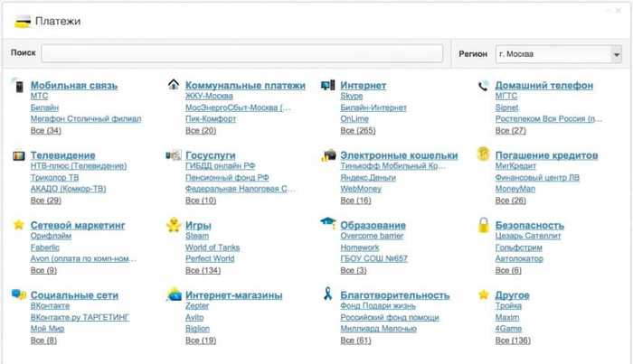
Task: Select the Sipnet link
Action: (x=506, y=107)
